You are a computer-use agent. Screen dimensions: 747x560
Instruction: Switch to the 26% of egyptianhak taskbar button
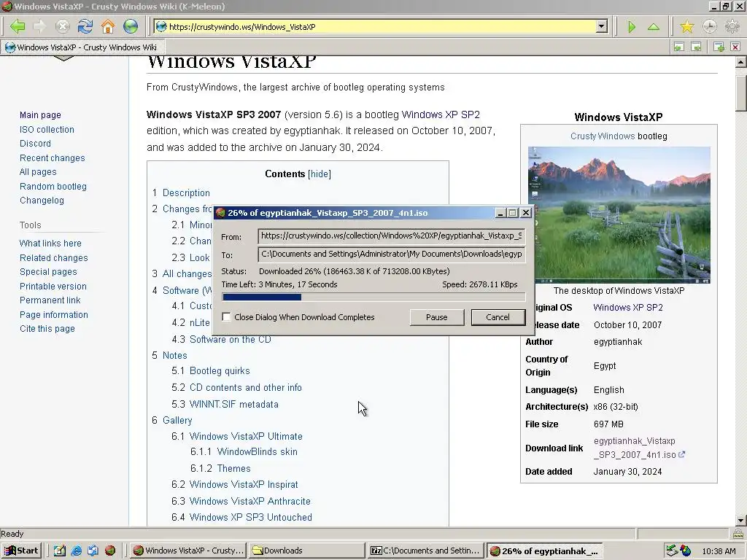pyautogui.click(x=544, y=551)
